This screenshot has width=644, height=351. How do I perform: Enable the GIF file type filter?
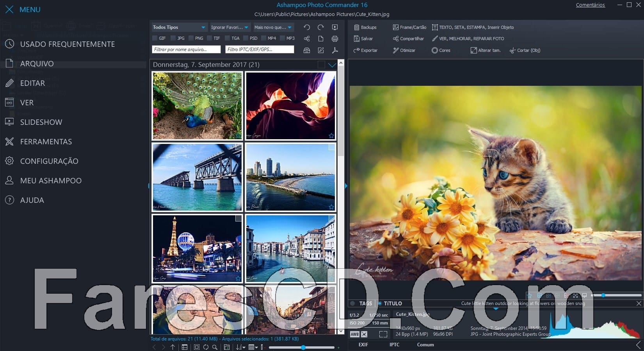[155, 38]
